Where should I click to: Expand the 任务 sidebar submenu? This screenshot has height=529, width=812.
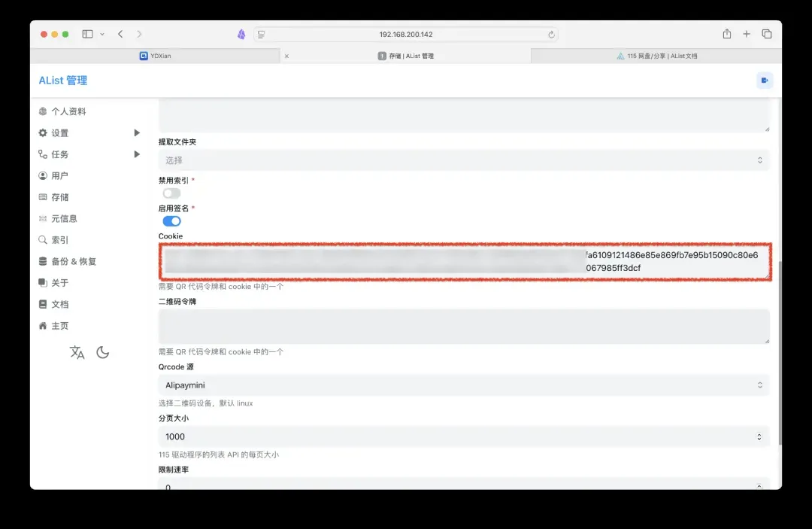tap(137, 154)
